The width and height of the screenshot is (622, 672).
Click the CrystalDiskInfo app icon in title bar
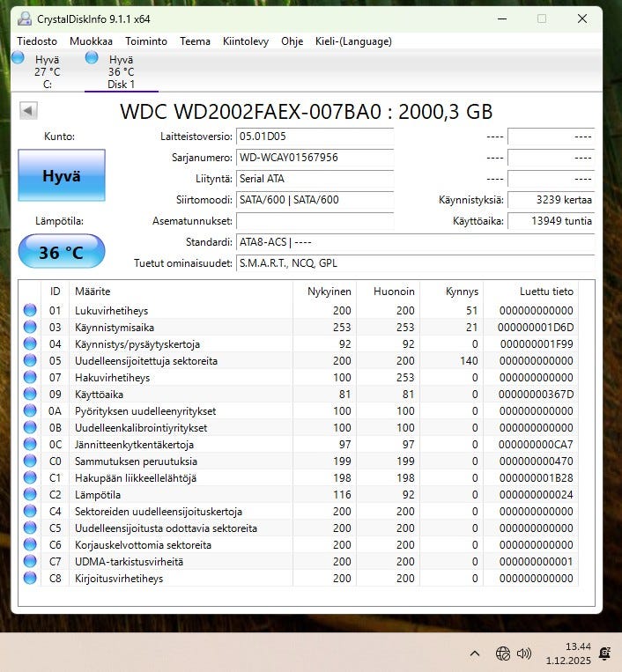(25, 18)
